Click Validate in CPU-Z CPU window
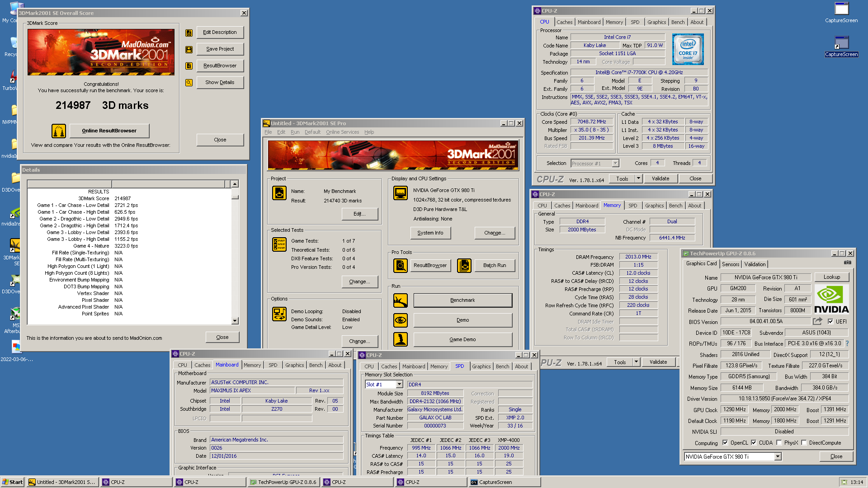Screen dimensions: 868x488 [660, 178]
